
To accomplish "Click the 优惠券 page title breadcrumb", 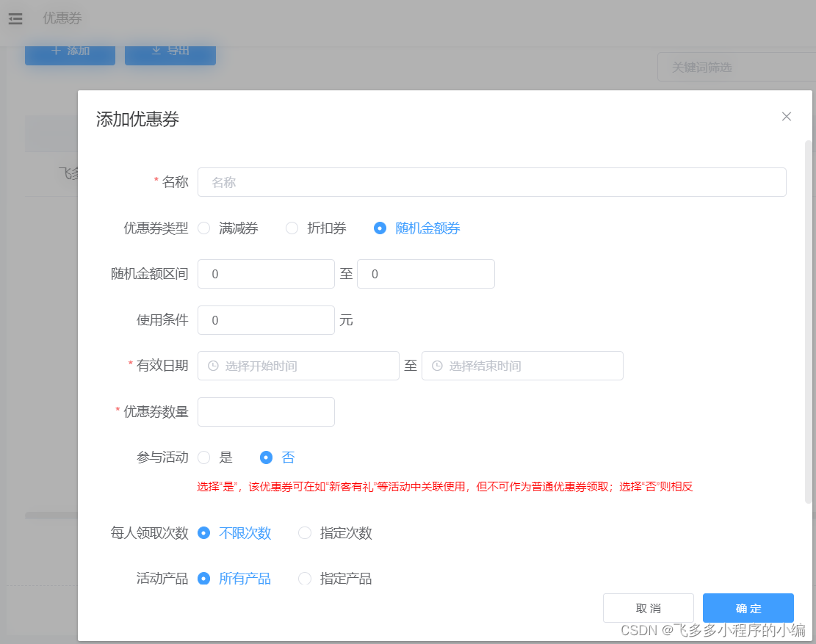I will click(62, 18).
